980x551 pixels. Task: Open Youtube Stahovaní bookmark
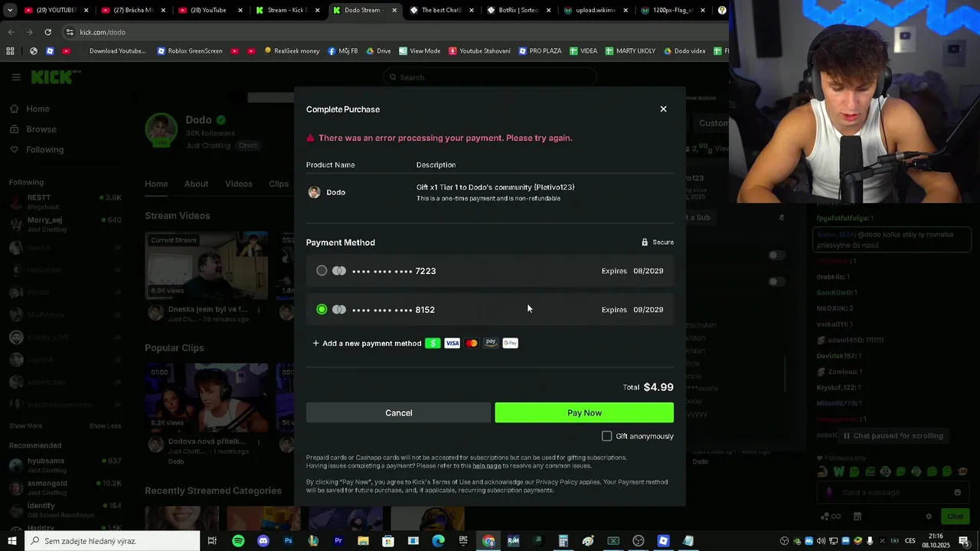coord(480,51)
